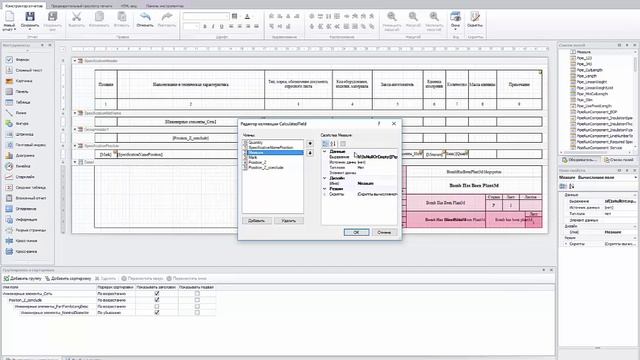Screen dimensions: 640x360
Task: Switch to the Report Designer ribbon tab
Action: coord(23,6)
